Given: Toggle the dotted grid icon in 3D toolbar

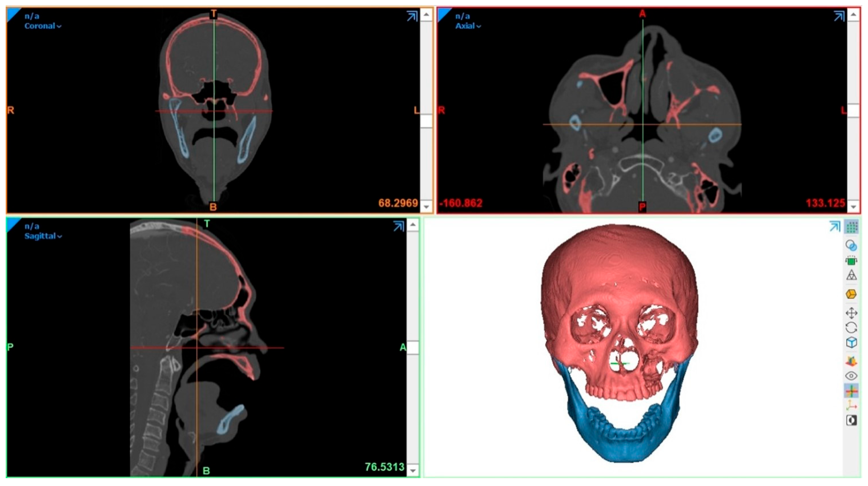Looking at the screenshot, I should tap(851, 227).
